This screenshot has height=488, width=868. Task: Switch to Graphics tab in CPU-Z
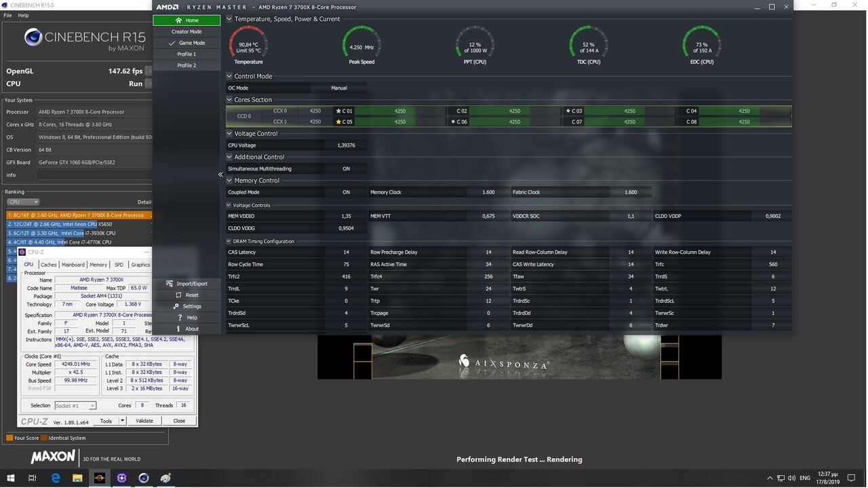pos(140,265)
